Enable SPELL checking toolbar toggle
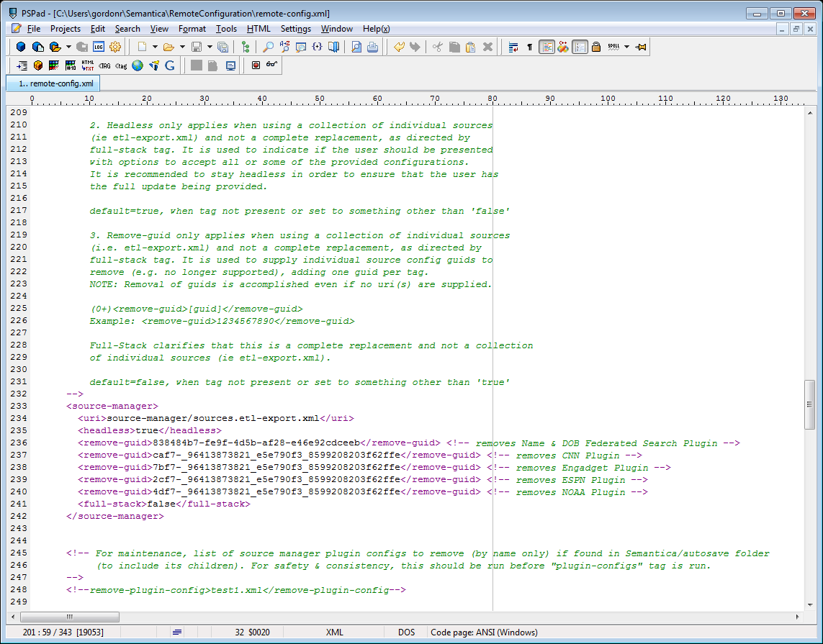The image size is (823, 644). tap(613, 47)
